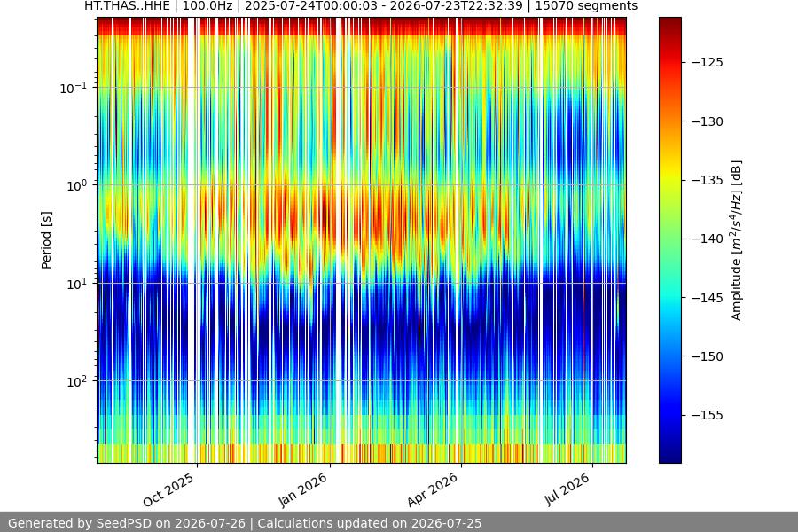Click the spectrogram heatmap plot area
Screen dimensions: 798x532
click(x=362, y=240)
